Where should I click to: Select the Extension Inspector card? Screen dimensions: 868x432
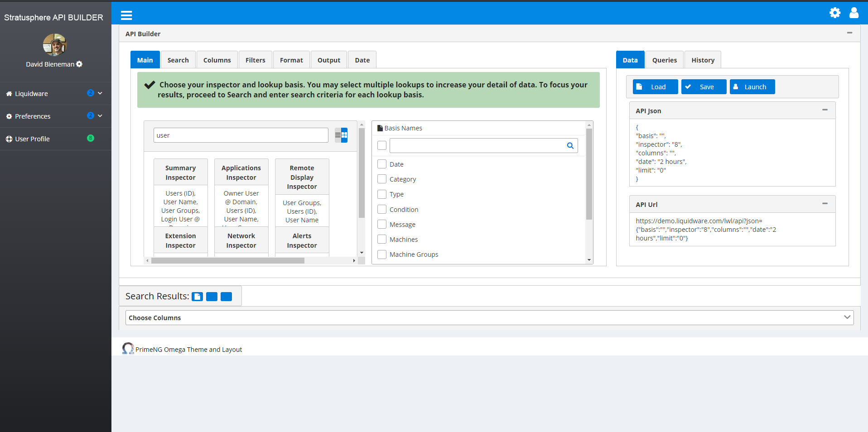click(181, 241)
